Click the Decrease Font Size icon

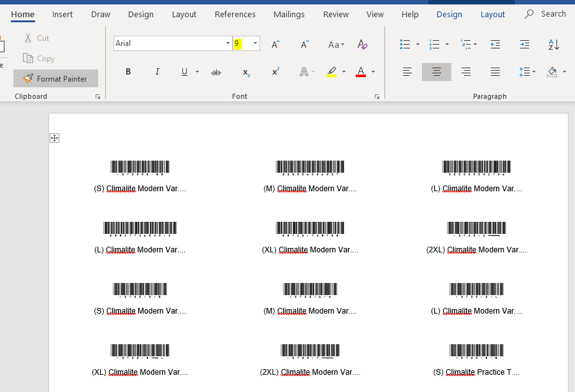(305, 44)
